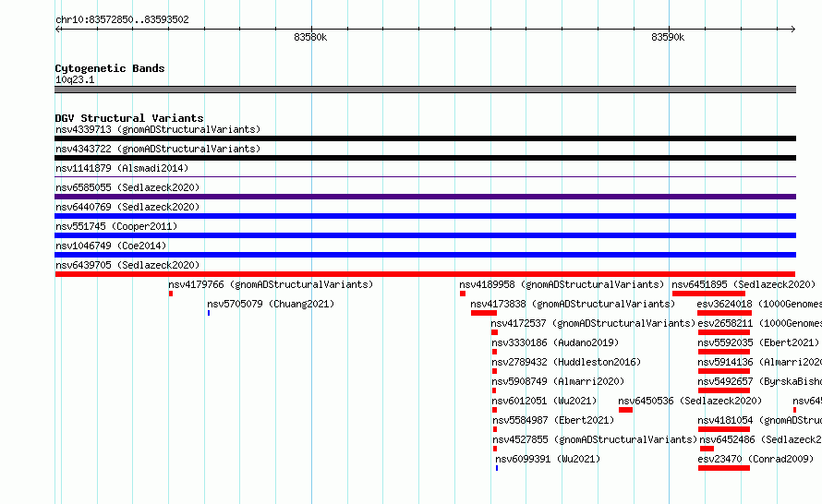
Task: Open nsv551745 (Cooper2011) label
Action: (x=116, y=226)
